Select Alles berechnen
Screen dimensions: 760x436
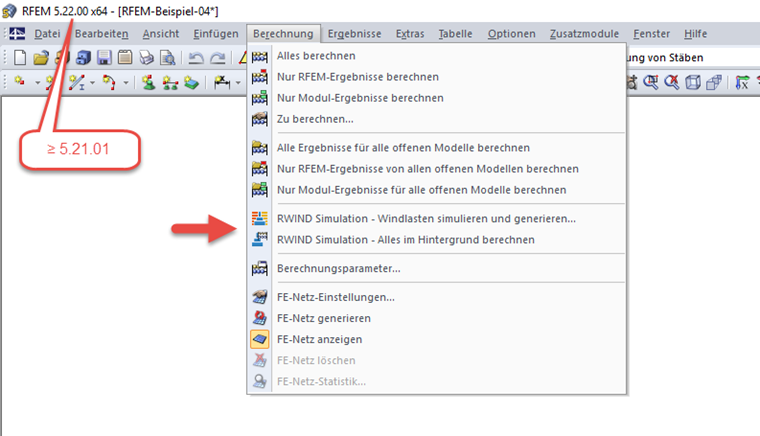click(315, 55)
